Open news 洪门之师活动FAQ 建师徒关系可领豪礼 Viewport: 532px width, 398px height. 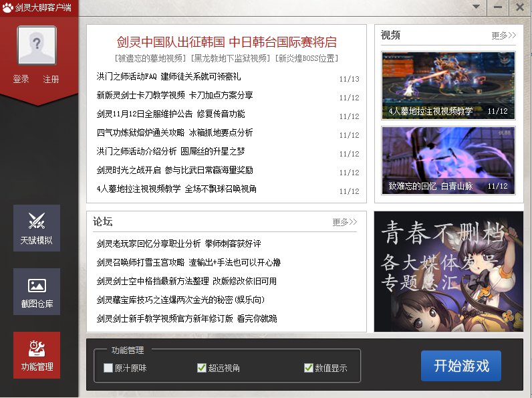(168, 76)
